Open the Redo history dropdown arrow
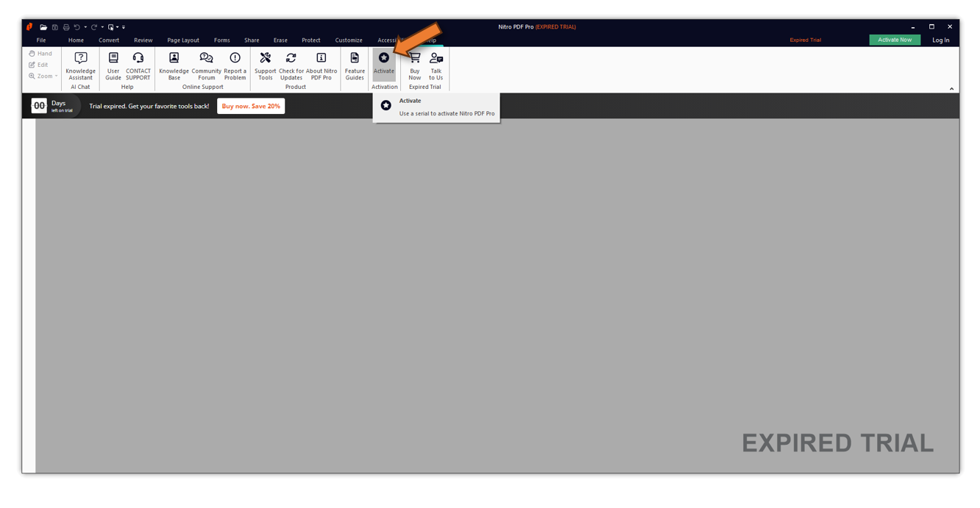The width and height of the screenshot is (980, 508). pos(102,27)
